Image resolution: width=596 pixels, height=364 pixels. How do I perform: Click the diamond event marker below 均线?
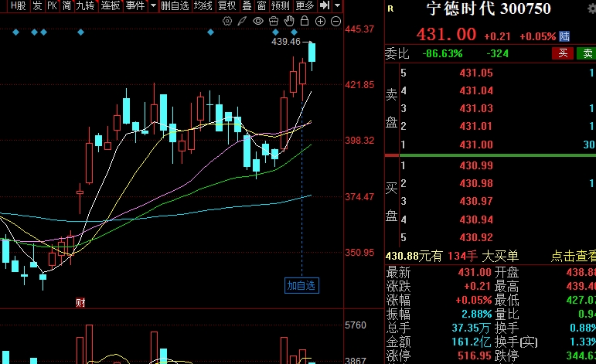[x=210, y=32]
